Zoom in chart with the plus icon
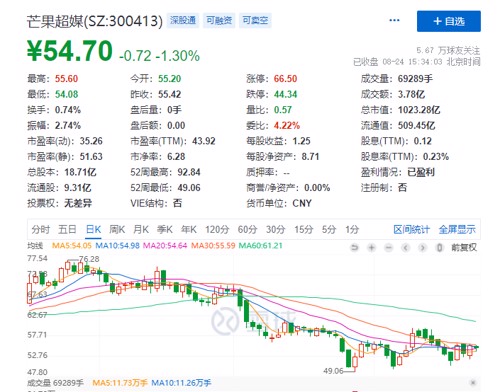The height and width of the screenshot is (392, 500). pyautogui.click(x=371, y=248)
